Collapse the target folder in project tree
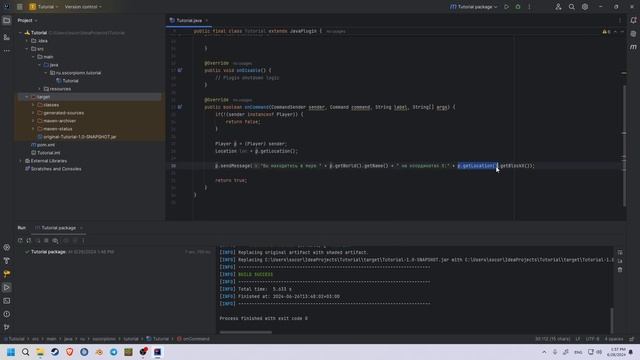This screenshot has height=360, width=640. [x=27, y=97]
